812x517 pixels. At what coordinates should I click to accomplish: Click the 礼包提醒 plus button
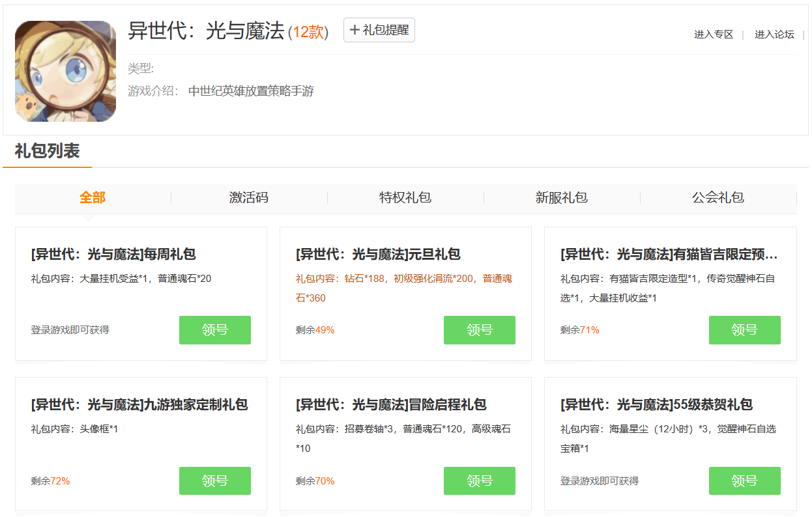(379, 30)
